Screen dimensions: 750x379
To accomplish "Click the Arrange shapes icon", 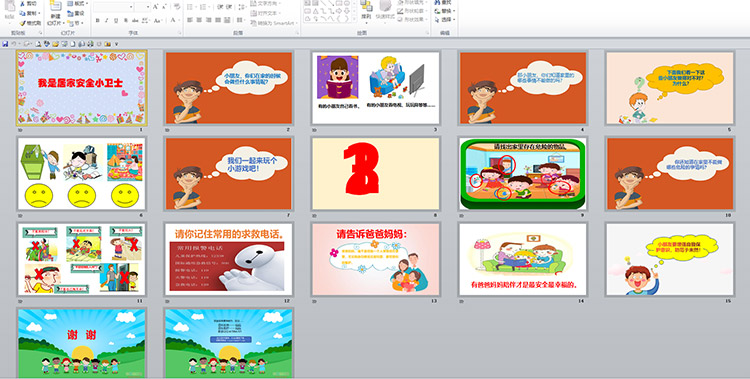I will tap(366, 11).
